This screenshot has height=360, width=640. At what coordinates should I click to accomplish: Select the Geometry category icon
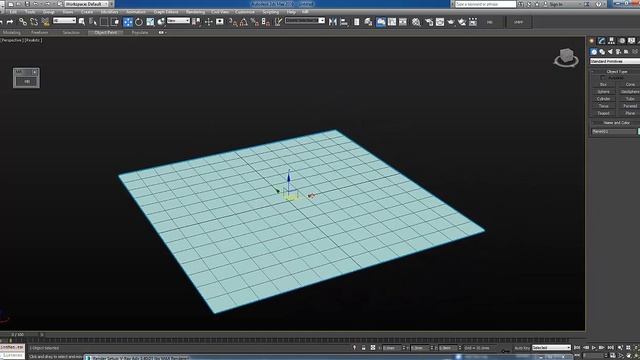tap(594, 51)
